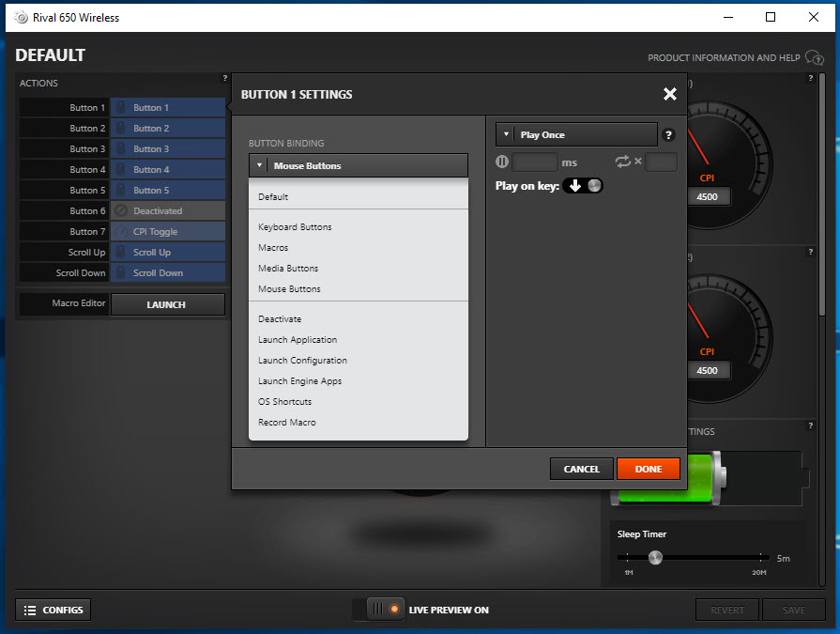Select Launch Engine Apps option

[359, 381]
